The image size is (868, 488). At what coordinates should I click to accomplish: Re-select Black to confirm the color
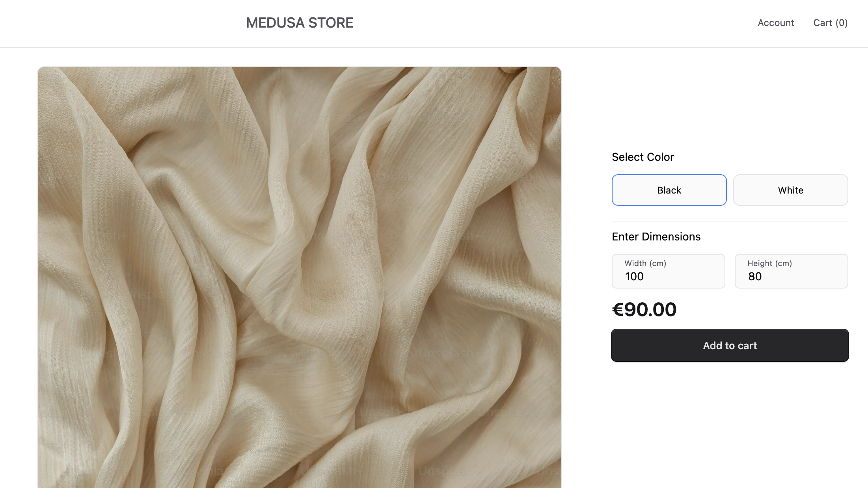[669, 190]
